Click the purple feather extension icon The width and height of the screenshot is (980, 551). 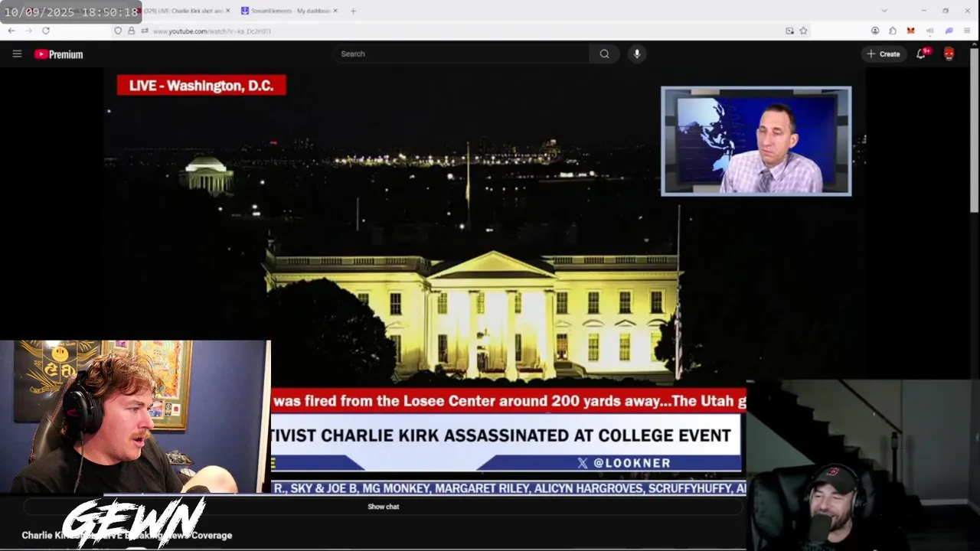pos(949,31)
